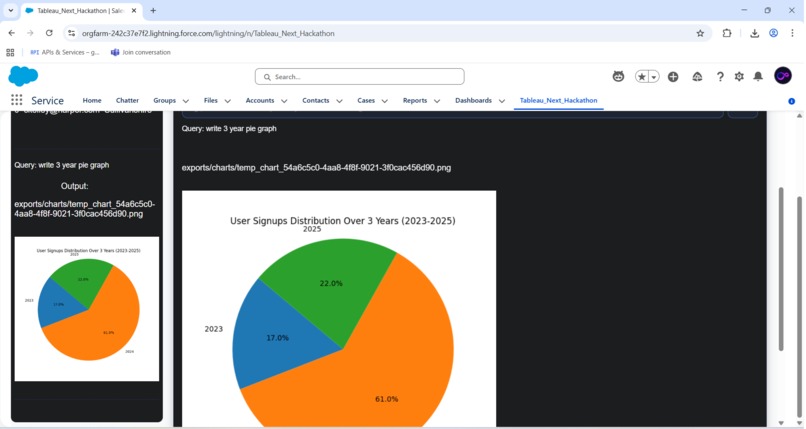Expand the Favorites list dropdown arrow
Image resolution: width=806 pixels, height=429 pixels.
tap(654, 77)
